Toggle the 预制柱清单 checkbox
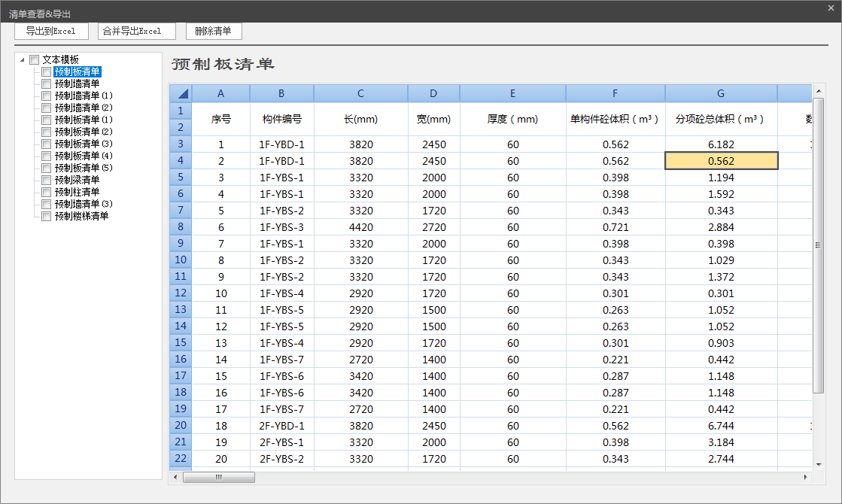The width and height of the screenshot is (842, 504). pos(47,193)
